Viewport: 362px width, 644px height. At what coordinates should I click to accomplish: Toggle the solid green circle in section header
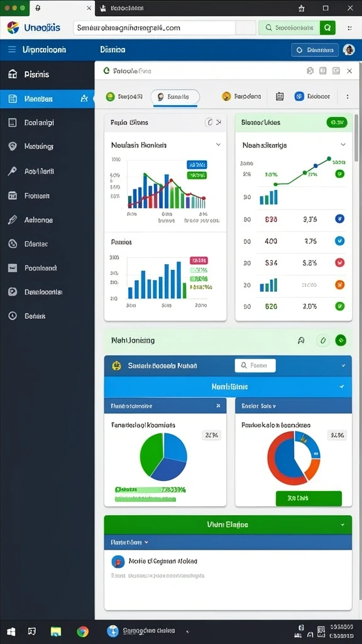tap(341, 340)
